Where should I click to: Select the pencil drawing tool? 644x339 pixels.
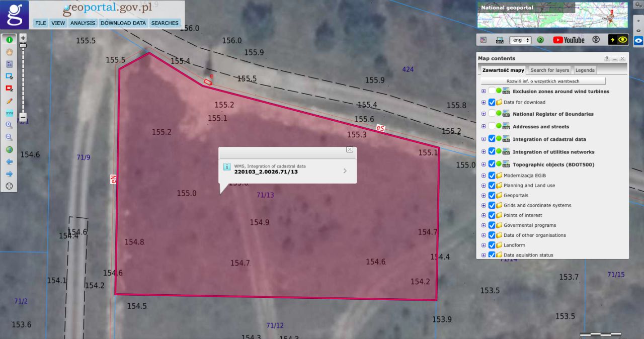coord(9,101)
